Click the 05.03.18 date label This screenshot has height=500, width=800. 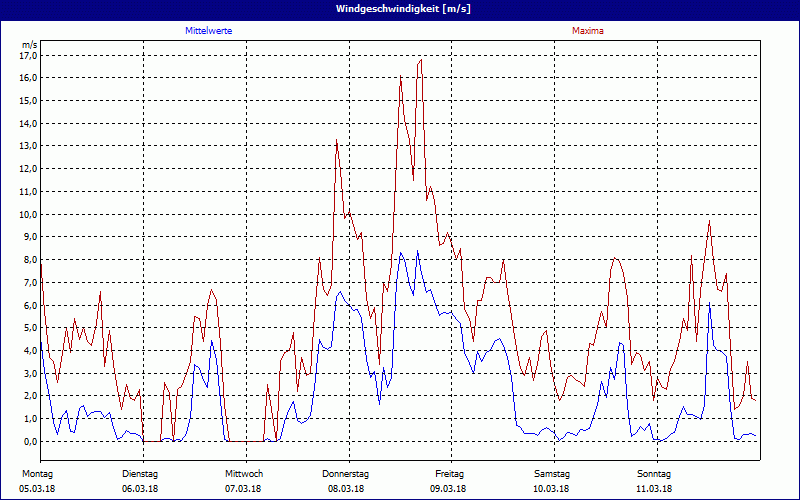[38, 489]
